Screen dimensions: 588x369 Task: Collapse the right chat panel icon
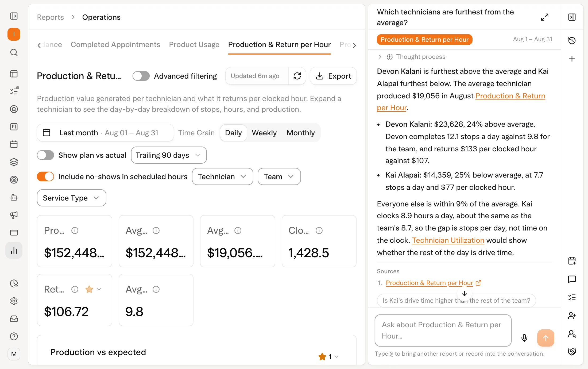pos(572,17)
